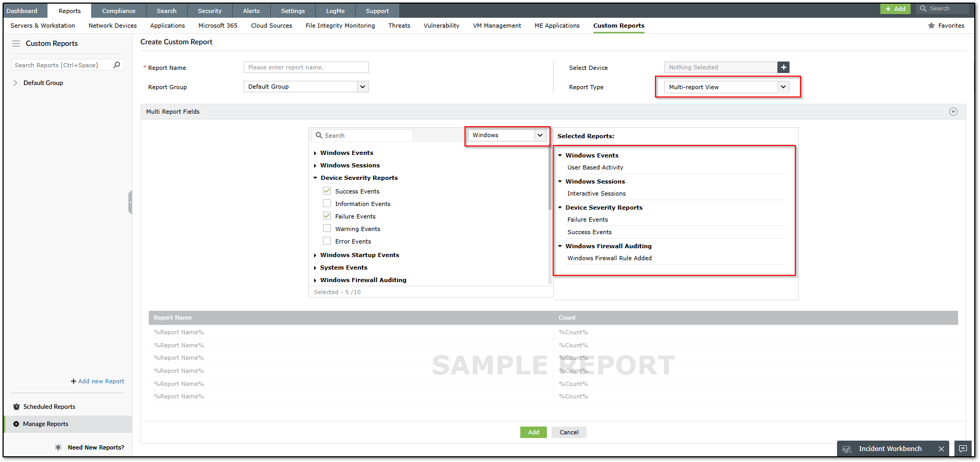Click the Need New Reports? link
This screenshot has width=980, height=462.
tap(96, 447)
